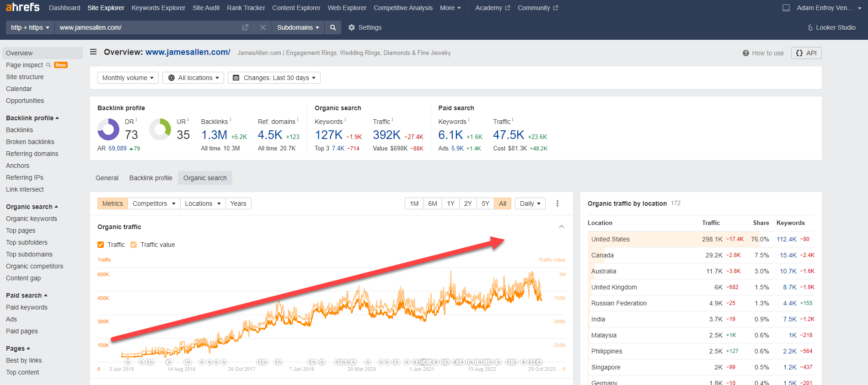Screen dimensions: 868x385
Task: Open Site Audit
Action: pyautogui.click(x=206, y=8)
